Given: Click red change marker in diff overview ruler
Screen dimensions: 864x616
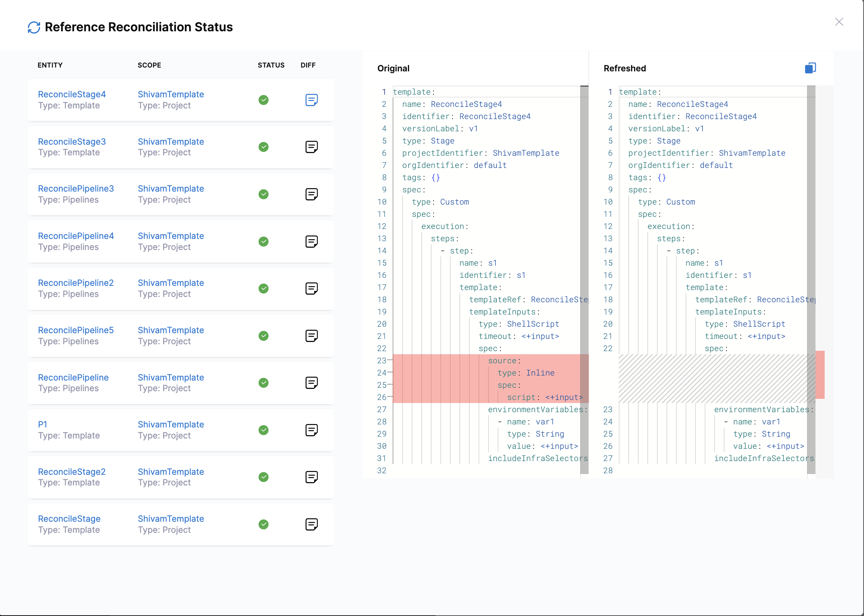Looking at the screenshot, I should coord(820,375).
